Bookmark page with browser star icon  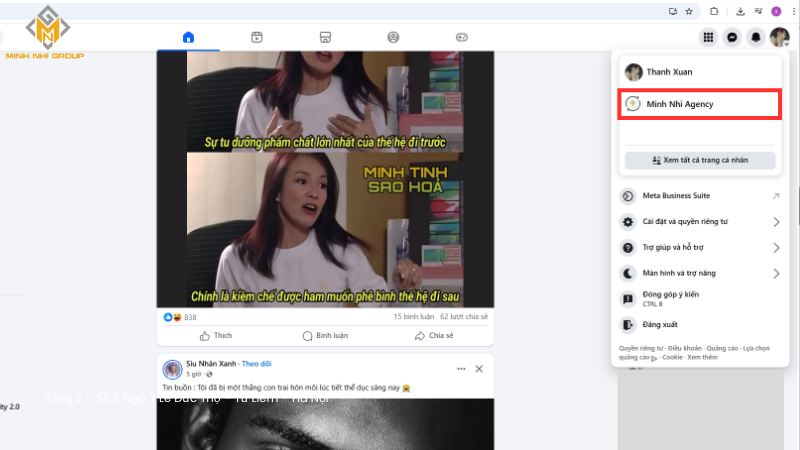click(x=689, y=11)
